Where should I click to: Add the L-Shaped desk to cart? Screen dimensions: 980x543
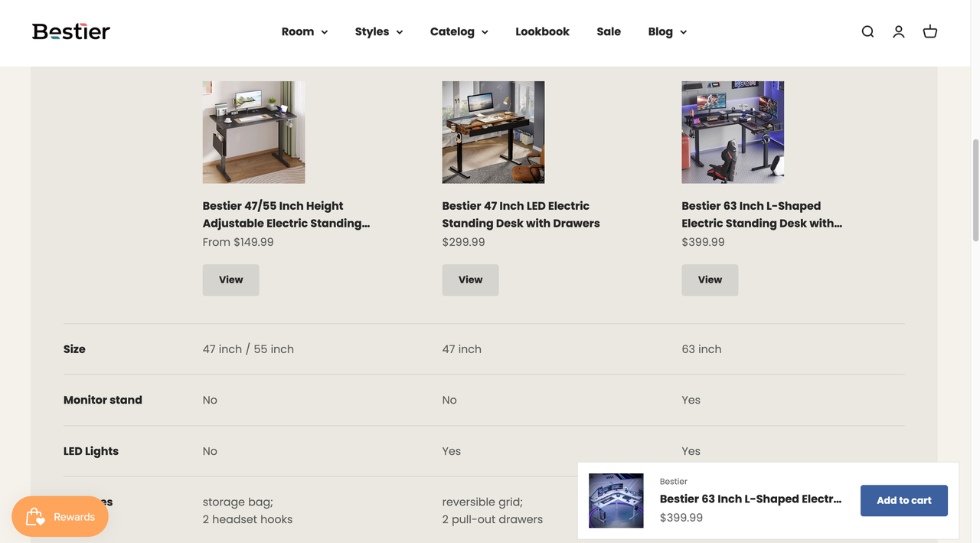(903, 501)
